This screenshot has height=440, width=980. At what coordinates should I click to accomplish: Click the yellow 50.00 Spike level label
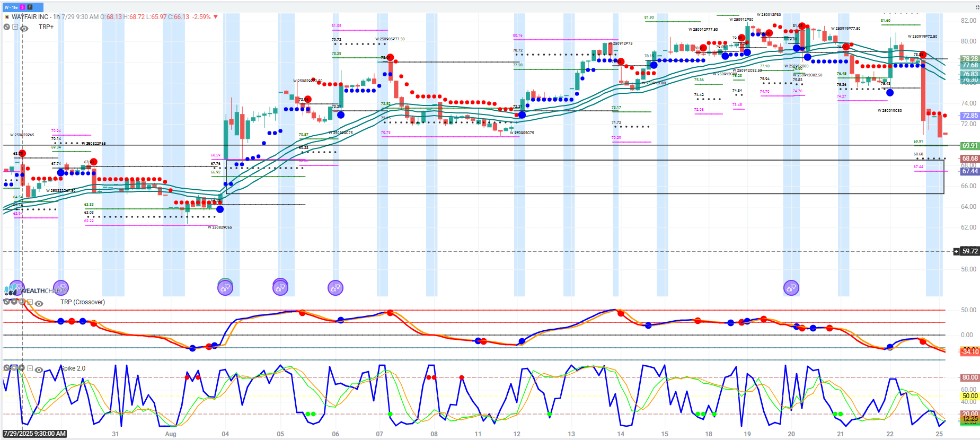coord(970,396)
